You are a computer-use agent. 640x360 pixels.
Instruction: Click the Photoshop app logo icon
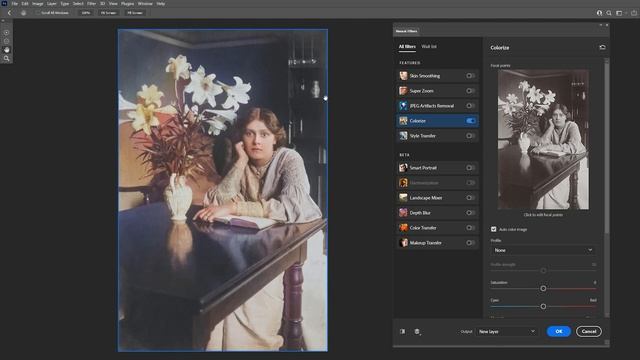click(4, 4)
